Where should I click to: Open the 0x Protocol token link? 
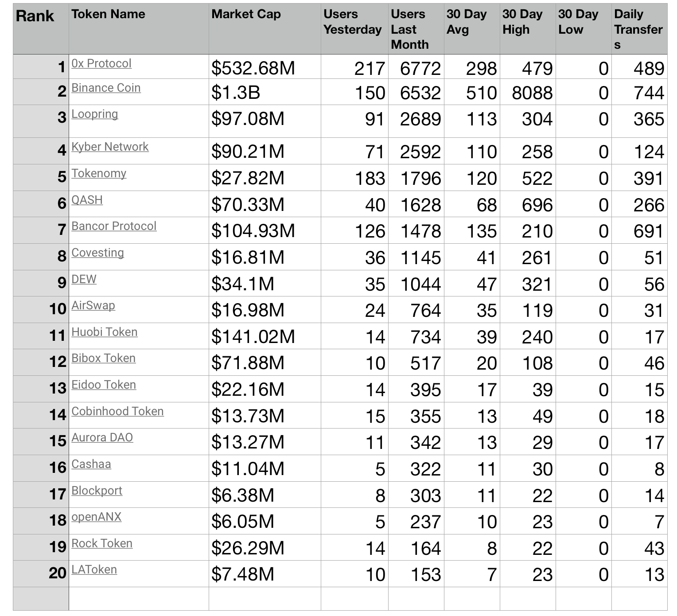click(x=101, y=64)
